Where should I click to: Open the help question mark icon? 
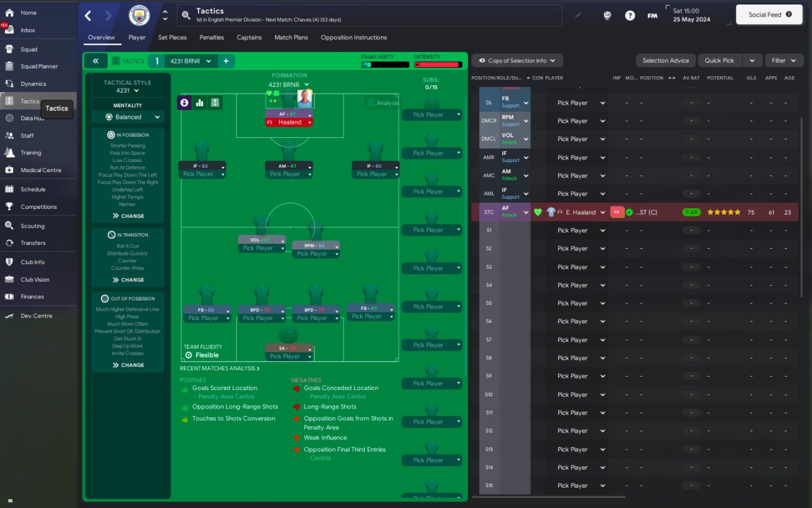tap(630, 16)
